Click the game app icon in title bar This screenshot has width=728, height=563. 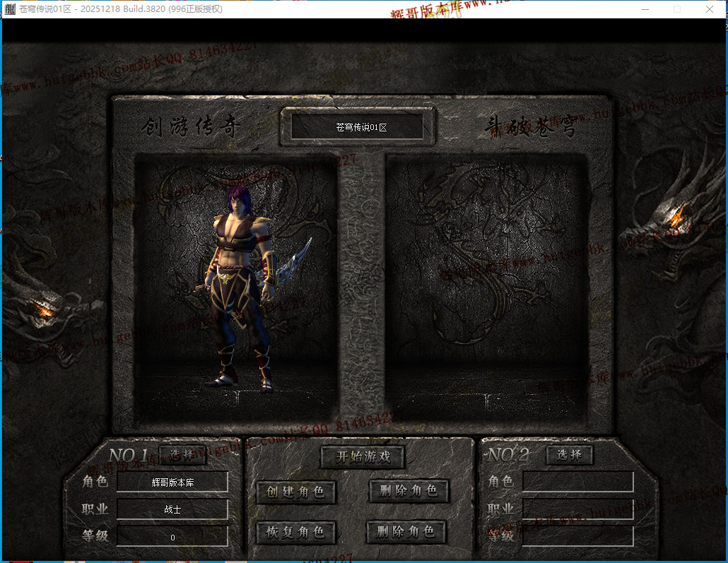pos(10,8)
